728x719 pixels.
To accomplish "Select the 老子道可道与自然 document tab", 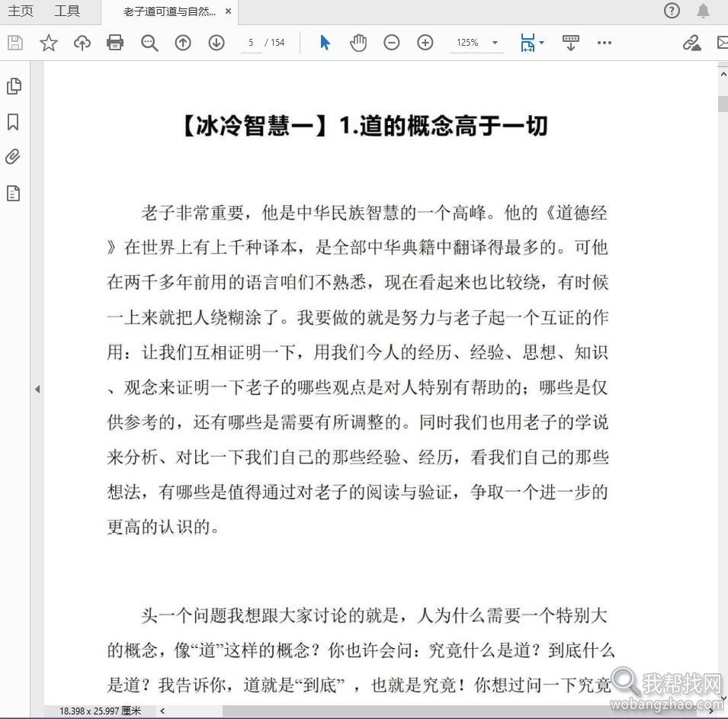I will click(x=169, y=11).
